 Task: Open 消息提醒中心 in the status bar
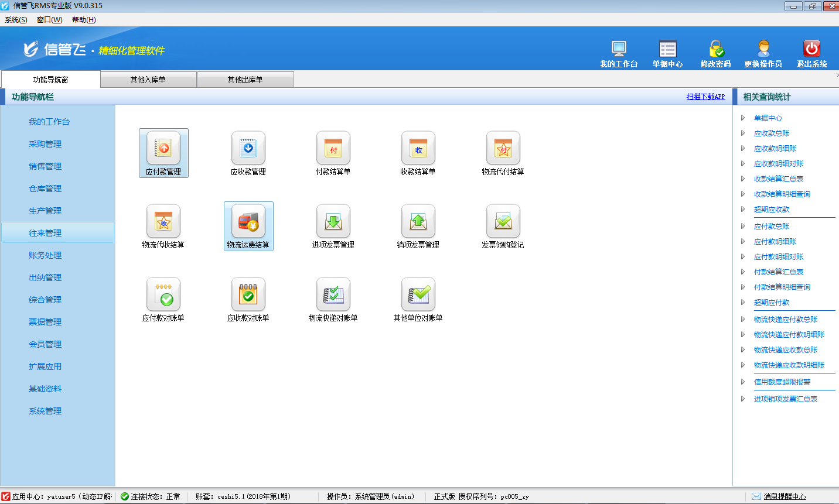coord(784,496)
